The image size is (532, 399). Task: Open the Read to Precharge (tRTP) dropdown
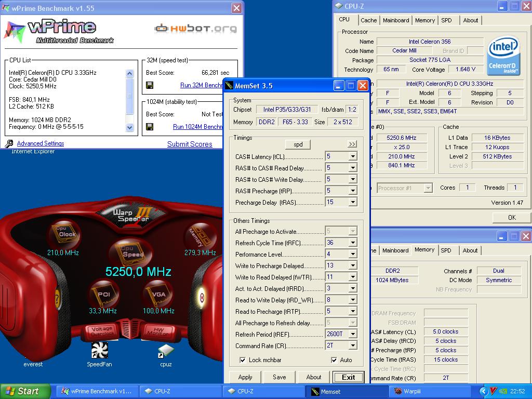click(x=353, y=311)
